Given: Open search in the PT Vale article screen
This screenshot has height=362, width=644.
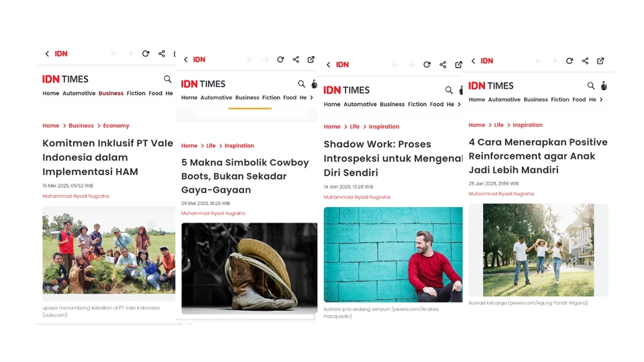Looking at the screenshot, I should 168,79.
